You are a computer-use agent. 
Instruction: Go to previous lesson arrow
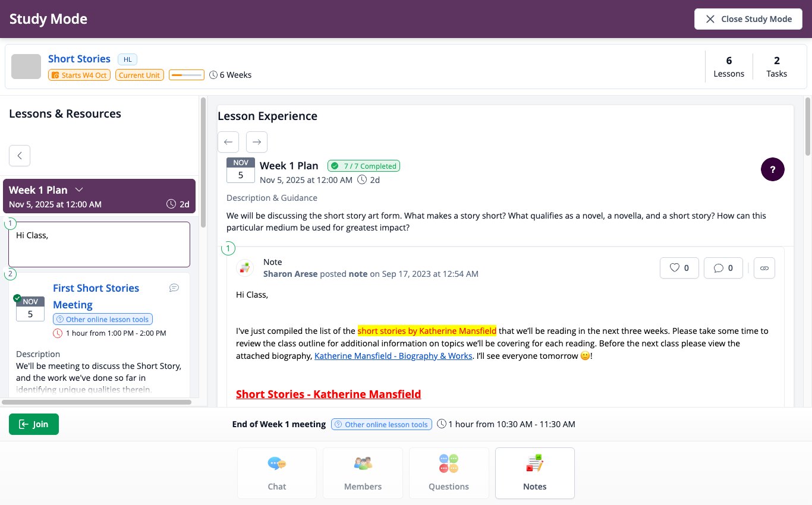pyautogui.click(x=228, y=142)
